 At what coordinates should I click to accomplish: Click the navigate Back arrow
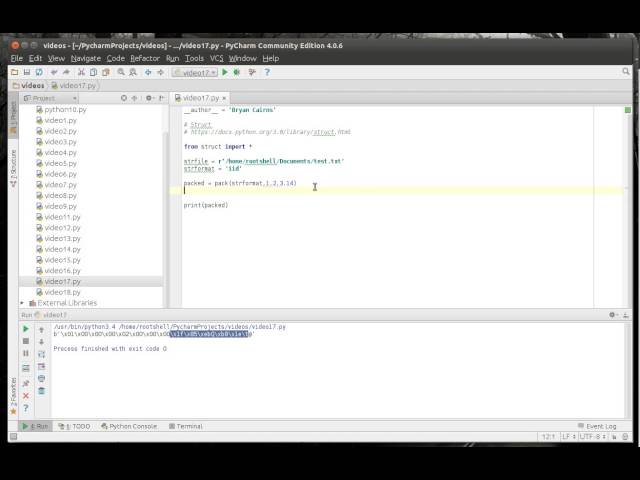coord(148,72)
